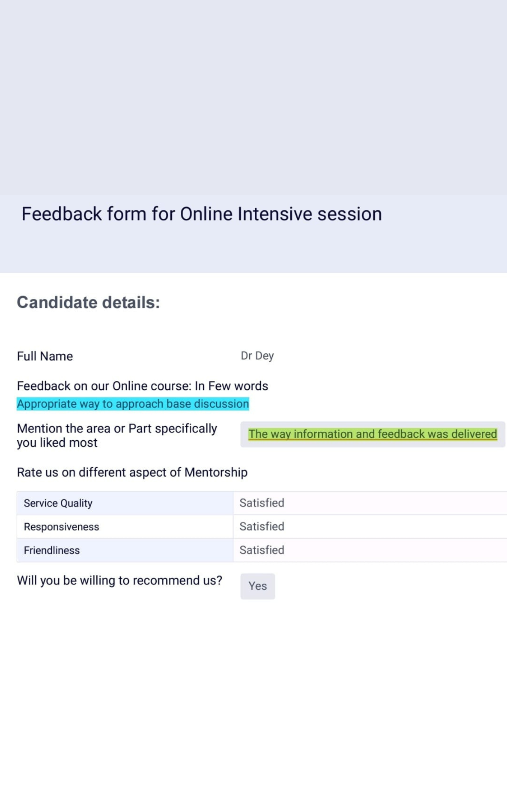Viewport: 507px width, 812px height.
Task: Click the Full Name label
Action: 45,356
